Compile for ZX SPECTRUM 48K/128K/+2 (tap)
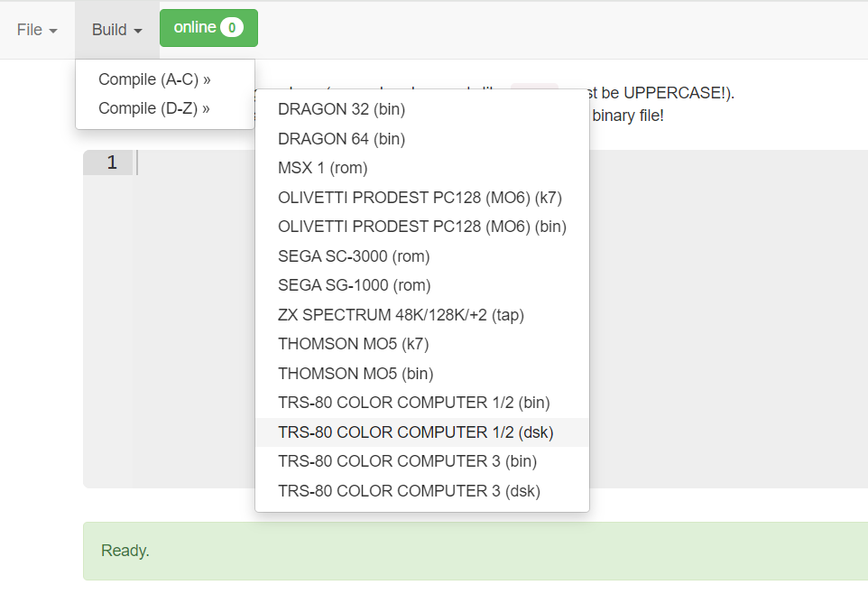 (401, 315)
